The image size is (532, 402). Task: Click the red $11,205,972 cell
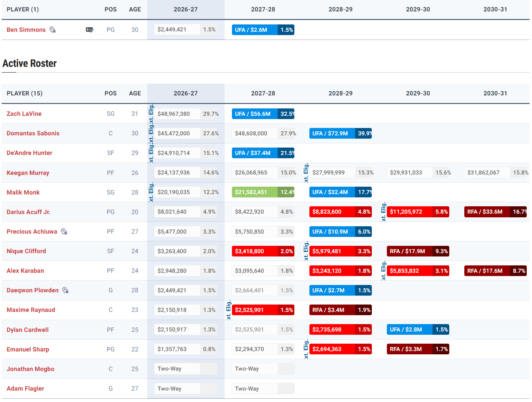tap(418, 212)
